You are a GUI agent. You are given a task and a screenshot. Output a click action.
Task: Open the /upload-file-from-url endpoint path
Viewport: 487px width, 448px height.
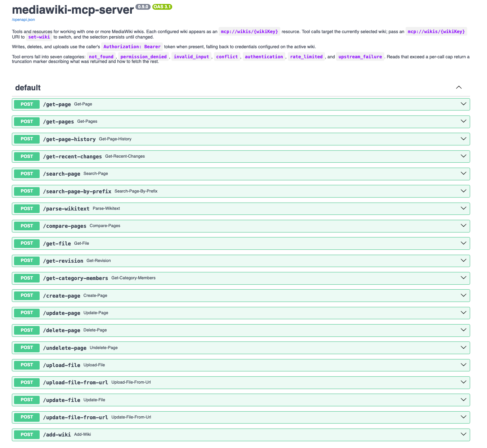pyautogui.click(x=75, y=383)
